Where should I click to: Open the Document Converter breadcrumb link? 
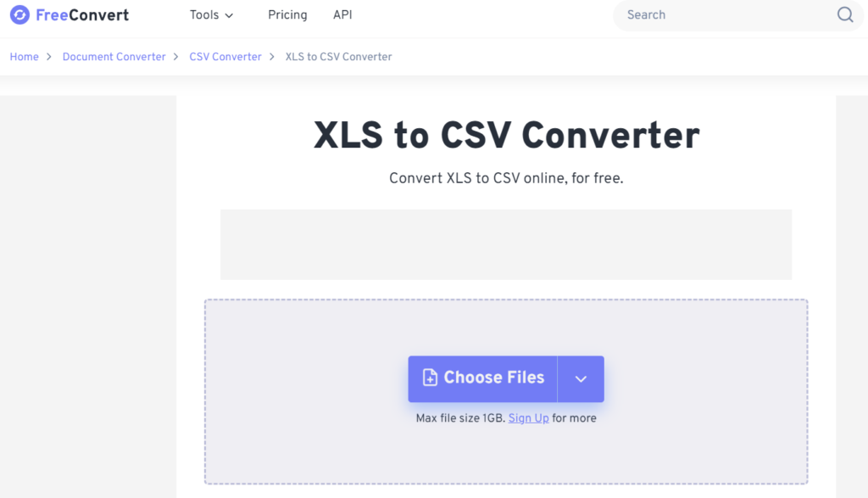114,57
